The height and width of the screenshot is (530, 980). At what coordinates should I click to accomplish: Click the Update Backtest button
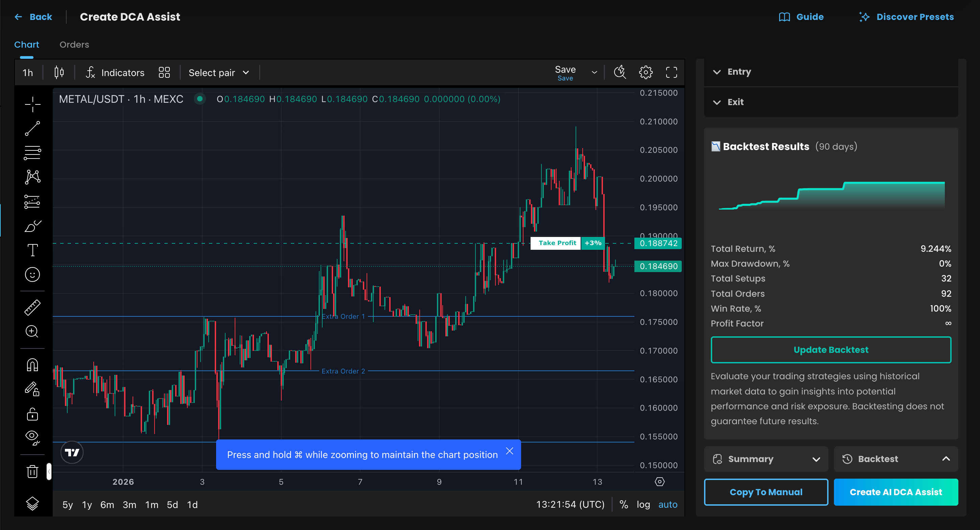(x=831, y=350)
